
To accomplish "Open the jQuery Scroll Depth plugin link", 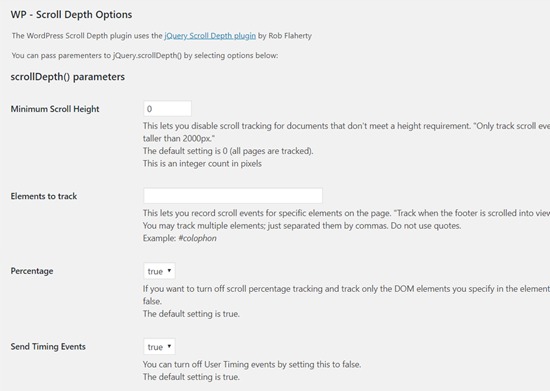I will (x=210, y=36).
